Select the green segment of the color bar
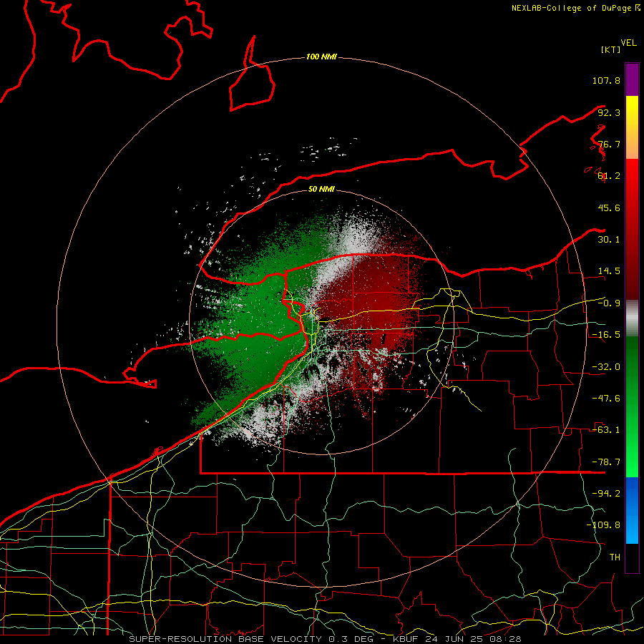Viewport: 644px width, 644px height. pos(632,406)
